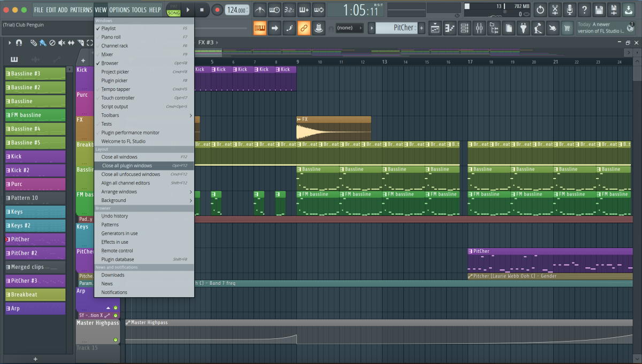This screenshot has height=364, width=642.
Task: Open the mixer from the toolbar icon
Action: 479,28
